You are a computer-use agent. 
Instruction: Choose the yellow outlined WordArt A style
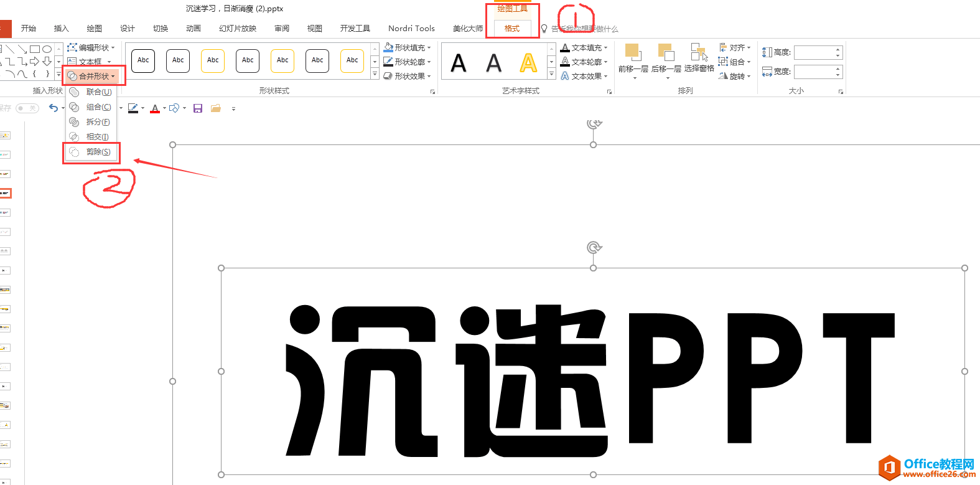tap(528, 62)
